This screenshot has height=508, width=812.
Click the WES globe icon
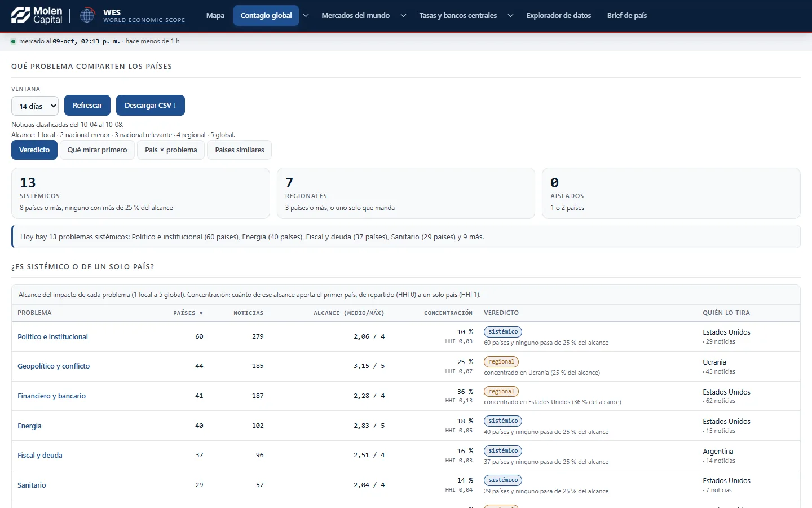coord(87,15)
